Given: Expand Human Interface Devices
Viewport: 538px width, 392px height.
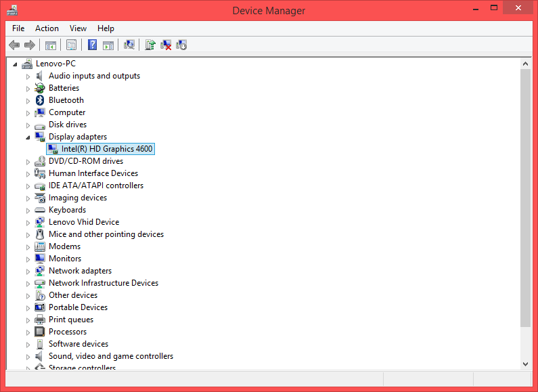Looking at the screenshot, I should tap(28, 174).
